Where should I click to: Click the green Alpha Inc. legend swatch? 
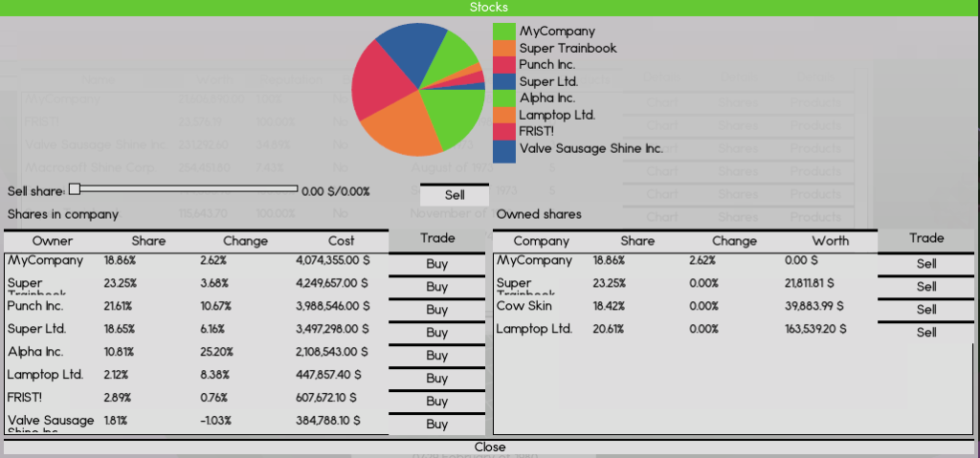(x=503, y=98)
